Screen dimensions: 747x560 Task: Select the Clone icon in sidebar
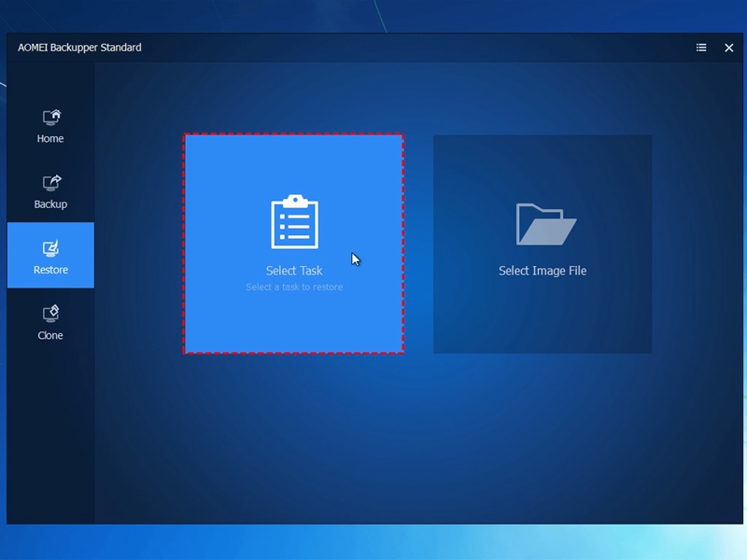click(x=51, y=314)
